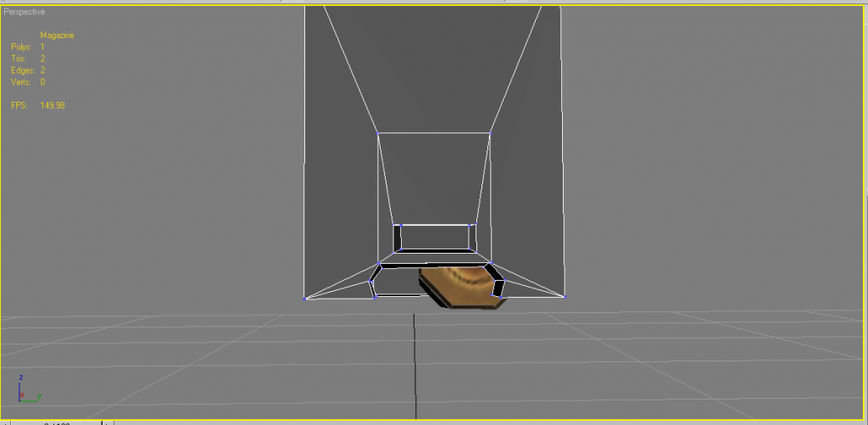The height and width of the screenshot is (425, 868).
Task: Select the small rectangular polygon in the center
Action: coord(434,236)
